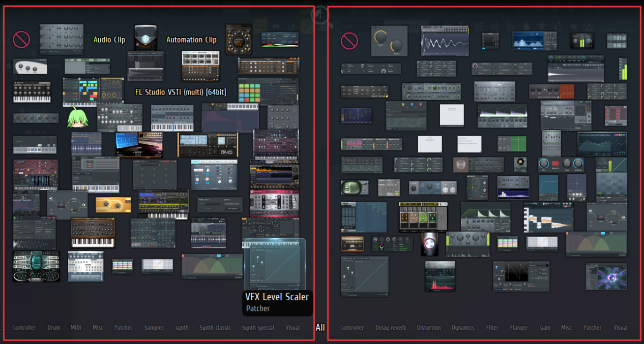Select the Fruity Scratcher turntable thumbnail
644x344 pixels.
coord(520,165)
